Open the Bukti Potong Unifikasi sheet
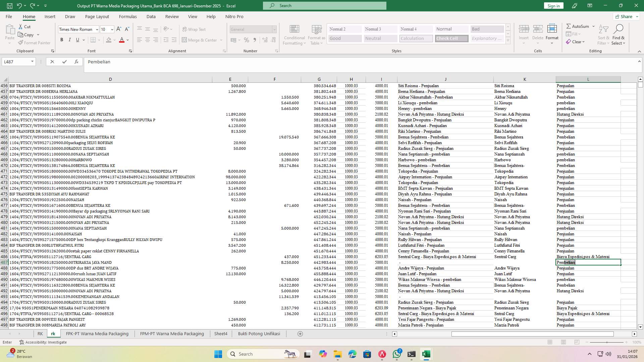This screenshot has height=362, width=644. 259,334
